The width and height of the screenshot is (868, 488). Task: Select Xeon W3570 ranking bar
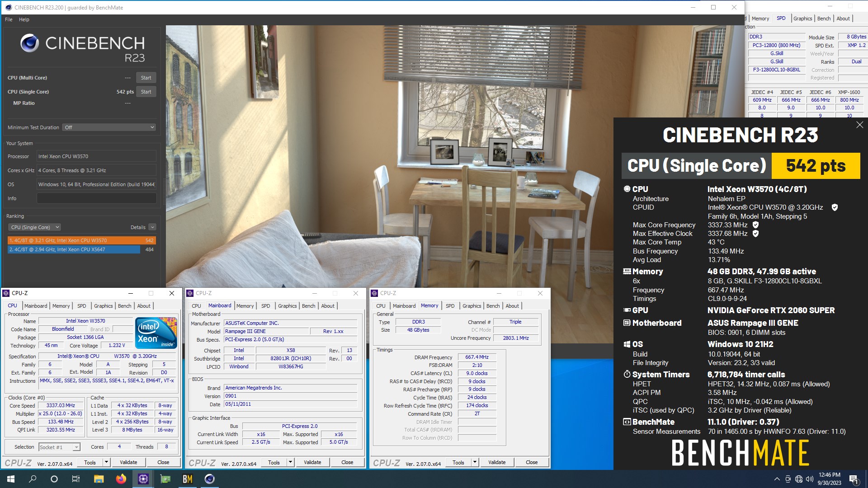[x=82, y=240]
